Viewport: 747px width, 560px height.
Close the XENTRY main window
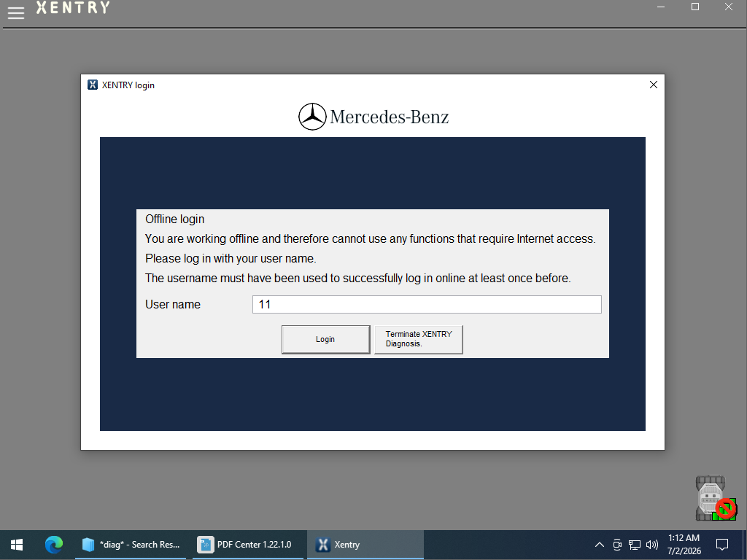[729, 7]
